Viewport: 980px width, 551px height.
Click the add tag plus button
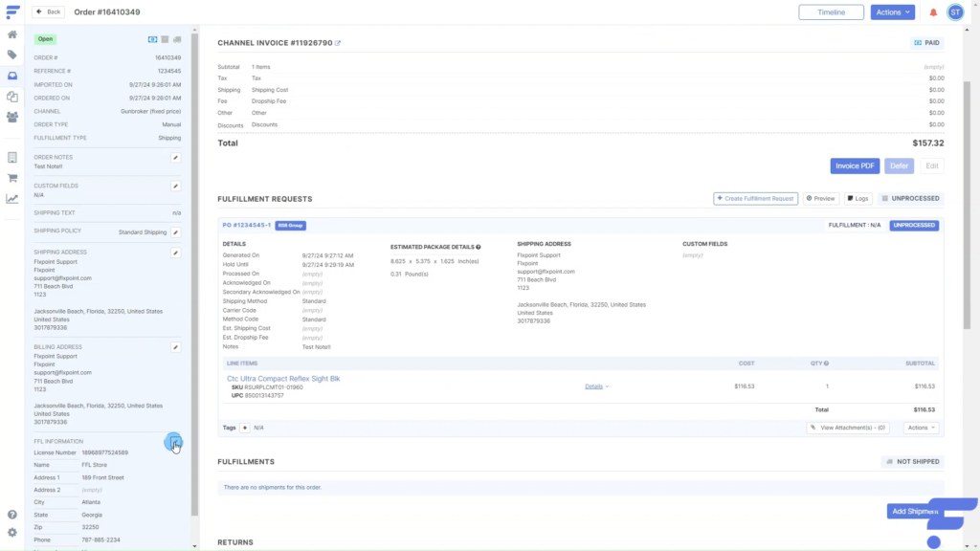(x=244, y=428)
